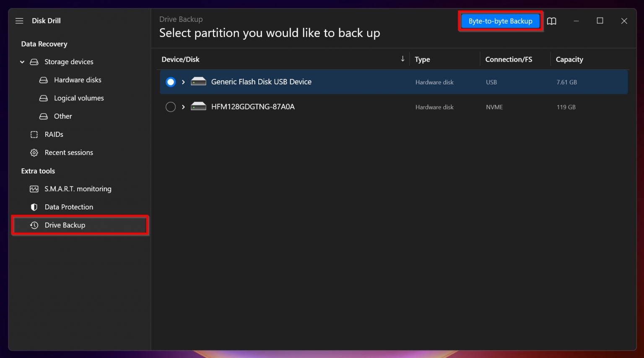Select the Generic Flash Disk USB Device radio button

pyautogui.click(x=171, y=82)
